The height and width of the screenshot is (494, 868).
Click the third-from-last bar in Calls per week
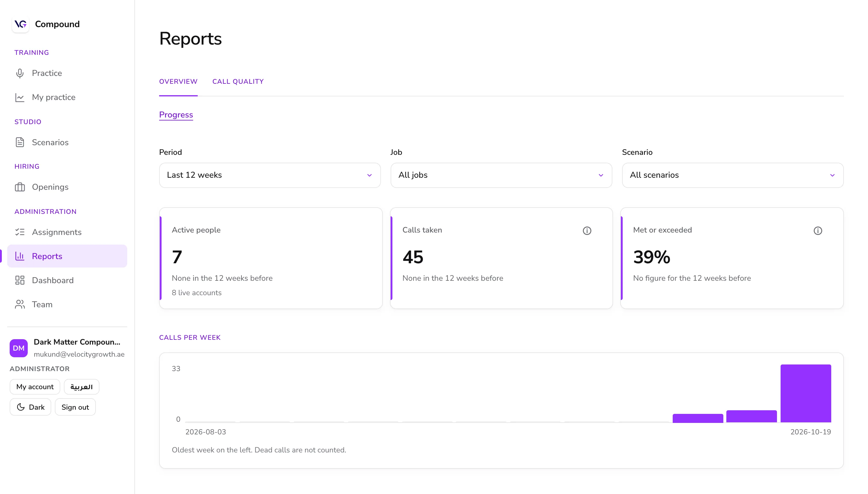[x=698, y=418]
